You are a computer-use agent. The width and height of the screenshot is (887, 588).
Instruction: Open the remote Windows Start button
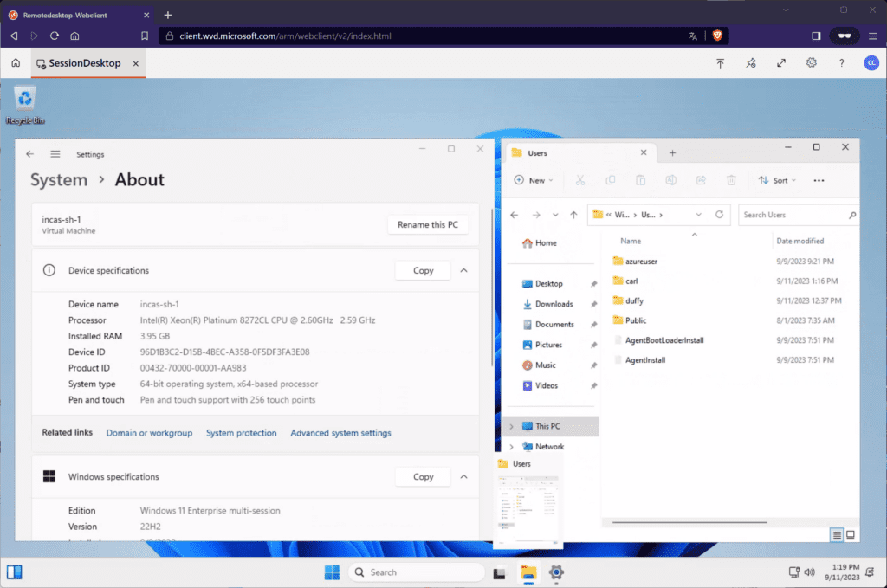(x=332, y=572)
